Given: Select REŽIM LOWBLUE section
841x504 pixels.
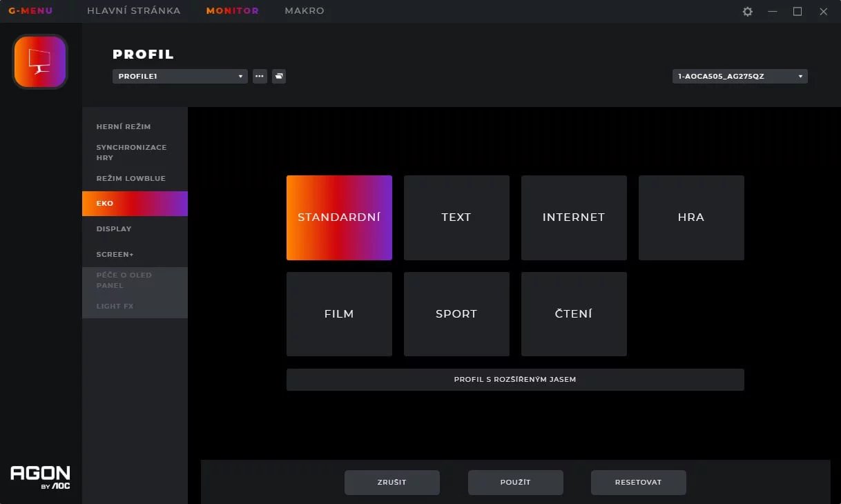Looking at the screenshot, I should 130,178.
